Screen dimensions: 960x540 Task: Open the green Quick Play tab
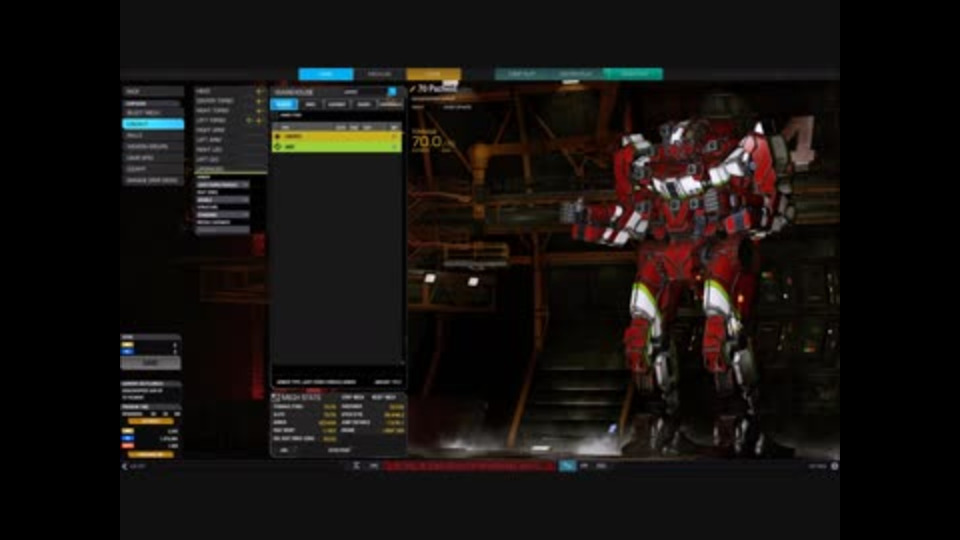click(633, 74)
